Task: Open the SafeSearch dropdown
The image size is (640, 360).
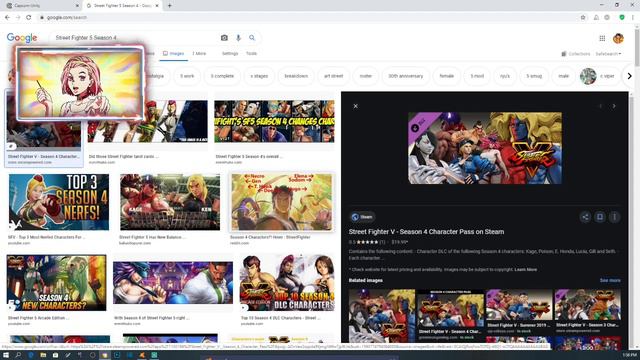Action: (608, 54)
